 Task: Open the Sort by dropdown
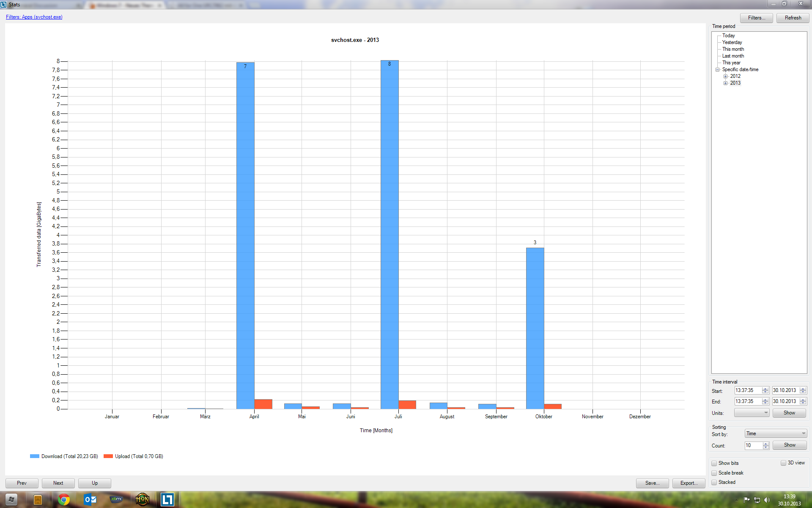coord(776,433)
